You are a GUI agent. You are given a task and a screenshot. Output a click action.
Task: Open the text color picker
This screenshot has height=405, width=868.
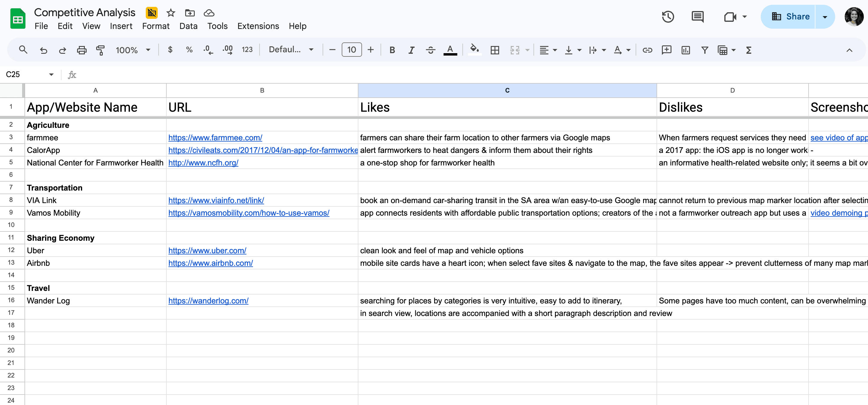(450, 50)
